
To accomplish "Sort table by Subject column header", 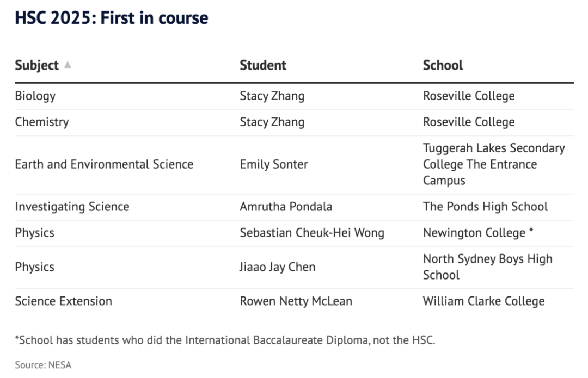I will coord(36,65).
